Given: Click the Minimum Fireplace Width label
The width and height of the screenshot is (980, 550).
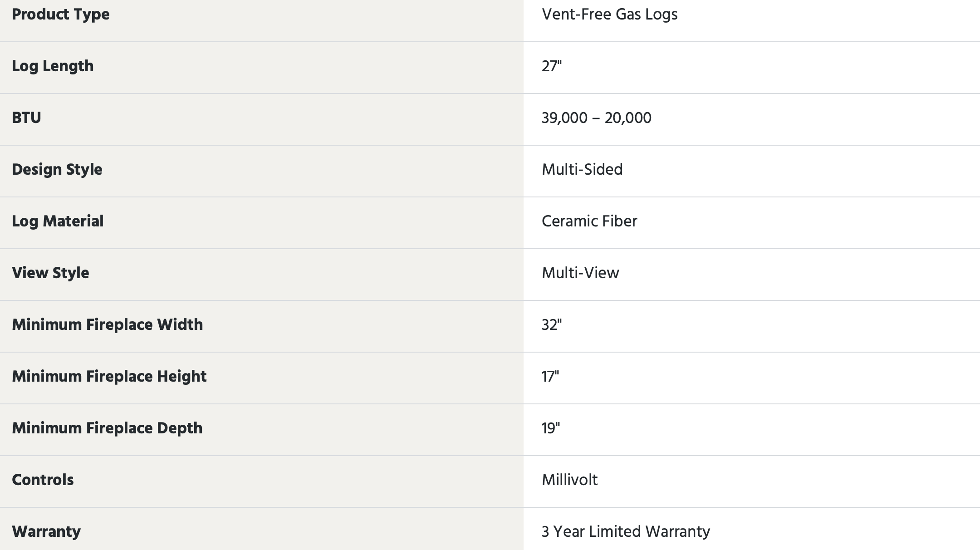Looking at the screenshot, I should coord(107,325).
